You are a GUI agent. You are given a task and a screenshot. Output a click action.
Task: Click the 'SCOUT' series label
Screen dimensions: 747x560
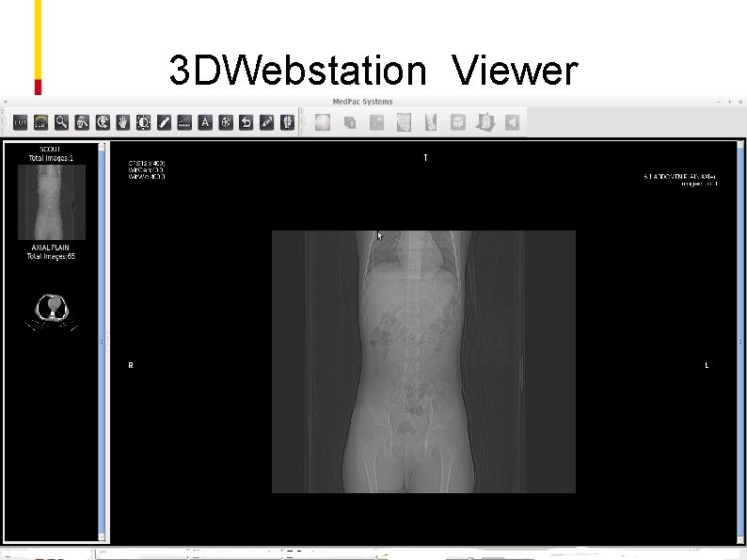pos(50,149)
